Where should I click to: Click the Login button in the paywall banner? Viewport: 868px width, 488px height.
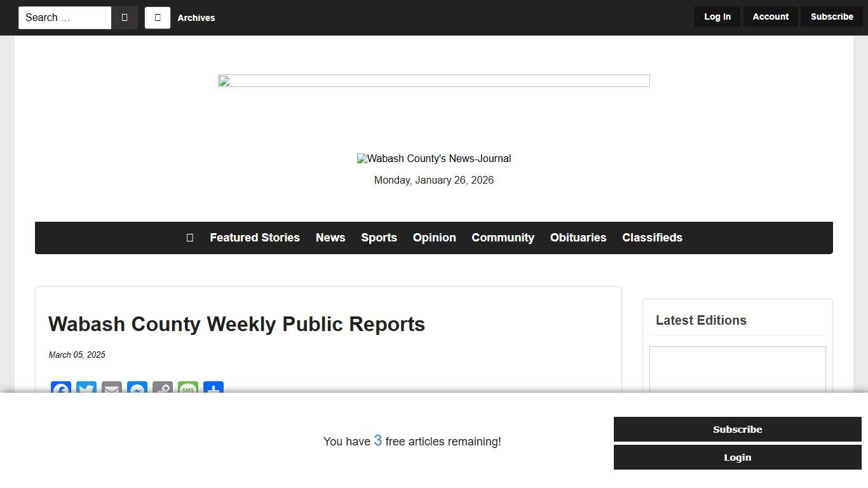[737, 457]
